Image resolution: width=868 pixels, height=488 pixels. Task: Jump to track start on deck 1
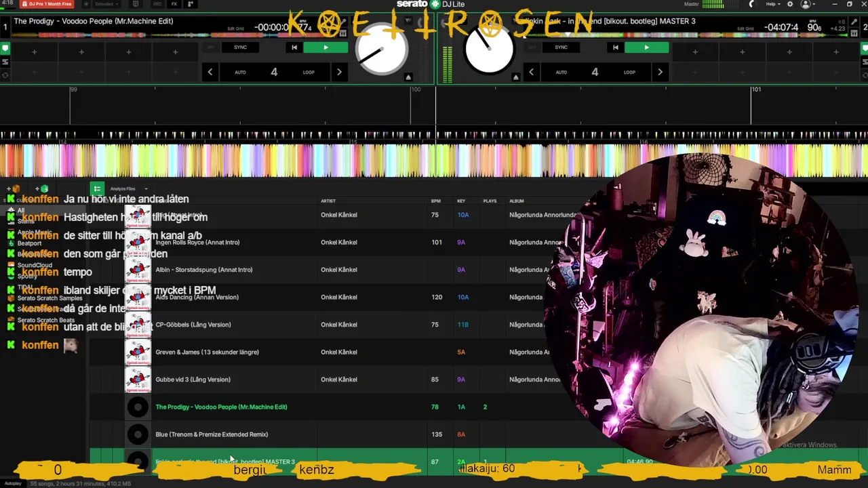click(x=294, y=47)
